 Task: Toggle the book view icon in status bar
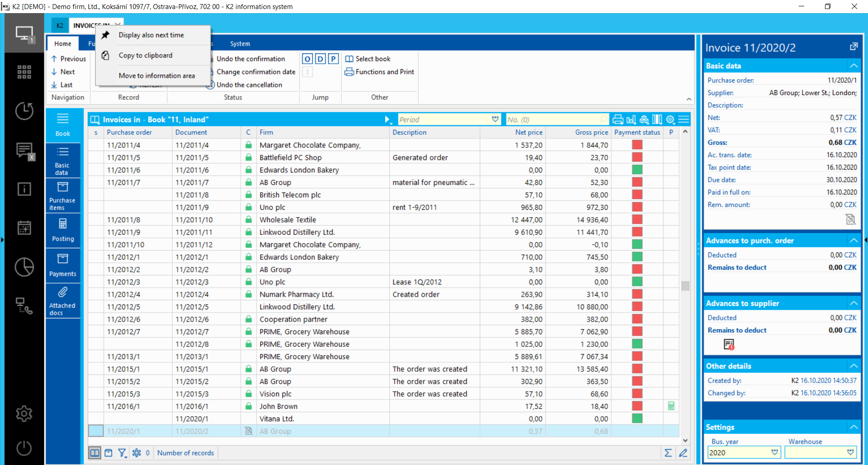pyautogui.click(x=95, y=453)
